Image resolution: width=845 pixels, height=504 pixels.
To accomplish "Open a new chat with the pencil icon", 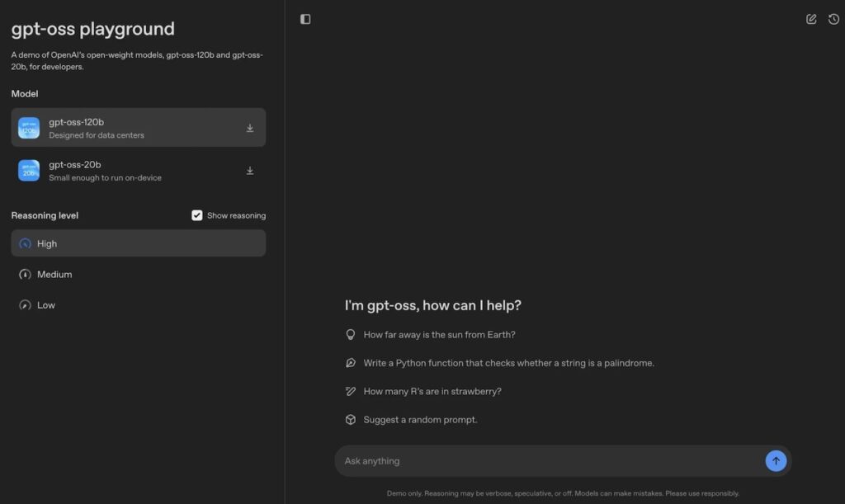I will pos(811,18).
